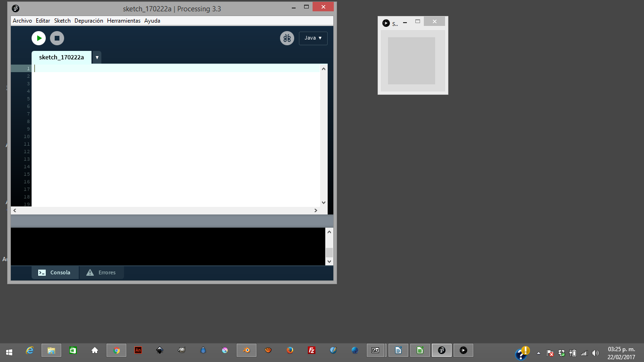Toggle the debugger butterfly icon
Screen dimensions: 644x362
tap(287, 38)
